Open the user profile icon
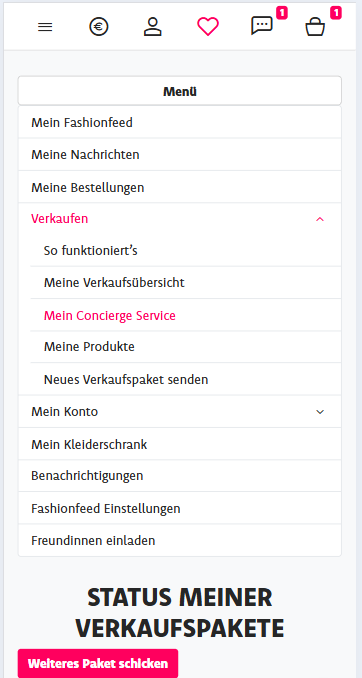 click(153, 27)
